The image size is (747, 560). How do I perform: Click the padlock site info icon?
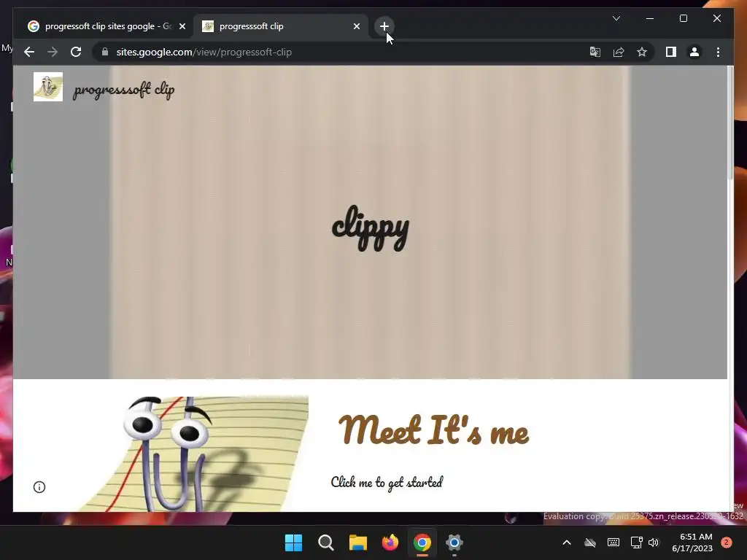pyautogui.click(x=105, y=52)
